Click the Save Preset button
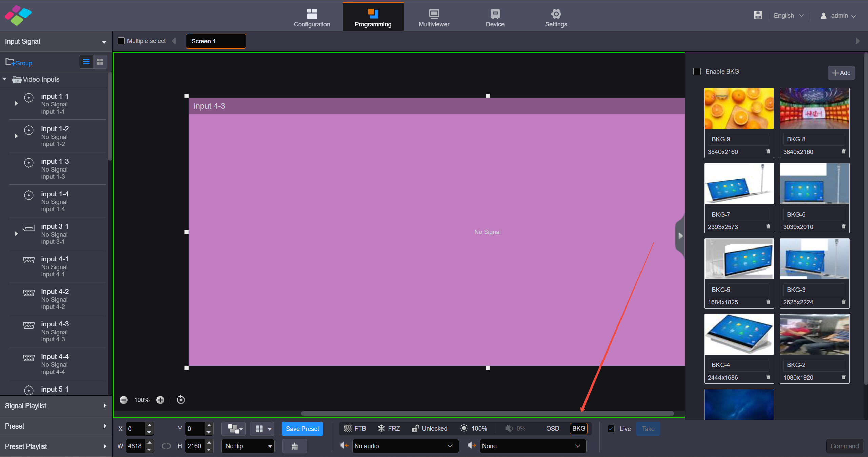 pos(302,429)
